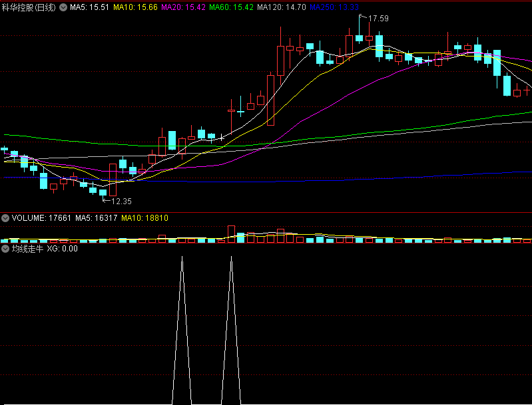Select the MA120: 14.70 label
Image resolution: width=532 pixels, height=405 pixels.
pos(282,7)
